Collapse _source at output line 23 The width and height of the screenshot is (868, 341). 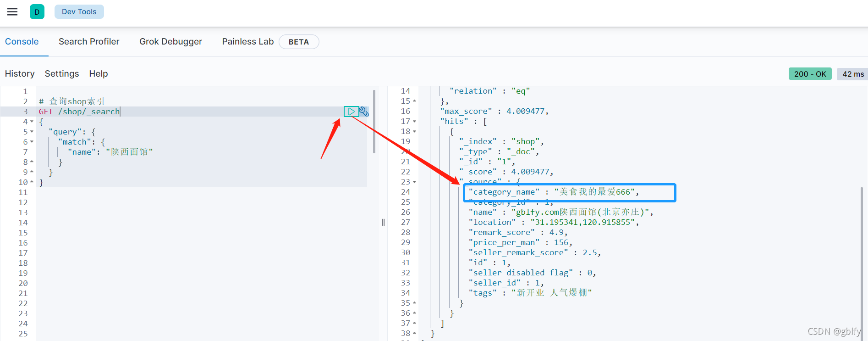(414, 182)
